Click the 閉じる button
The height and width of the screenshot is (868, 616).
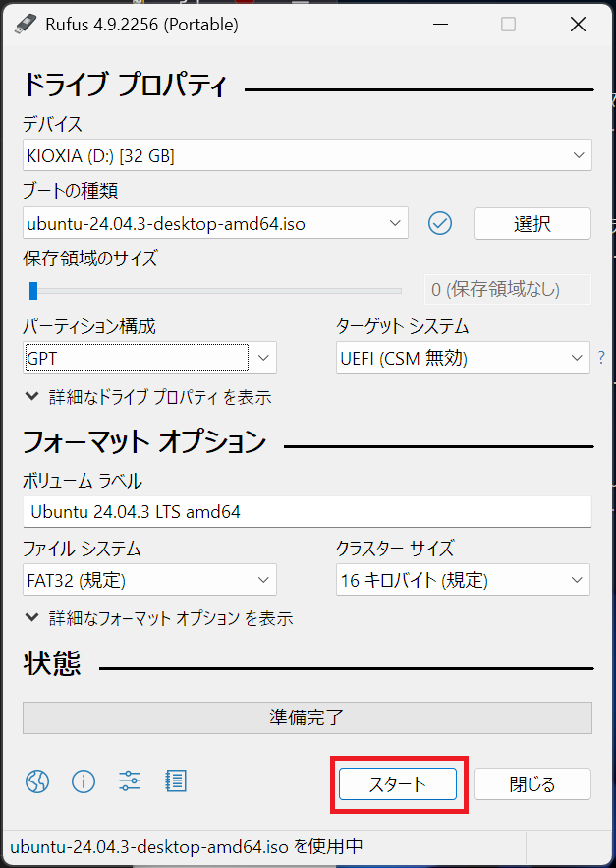point(532,783)
